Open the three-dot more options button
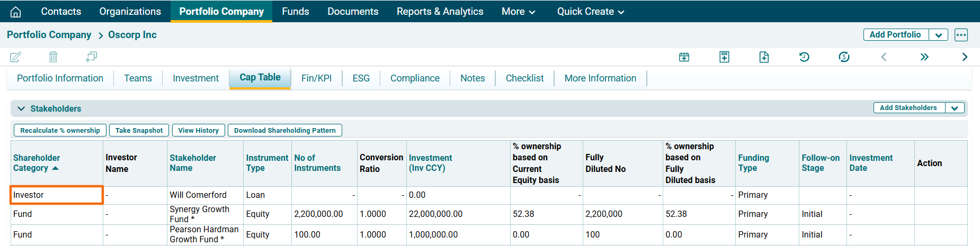This screenshot has width=980, height=246. pyautogui.click(x=961, y=35)
